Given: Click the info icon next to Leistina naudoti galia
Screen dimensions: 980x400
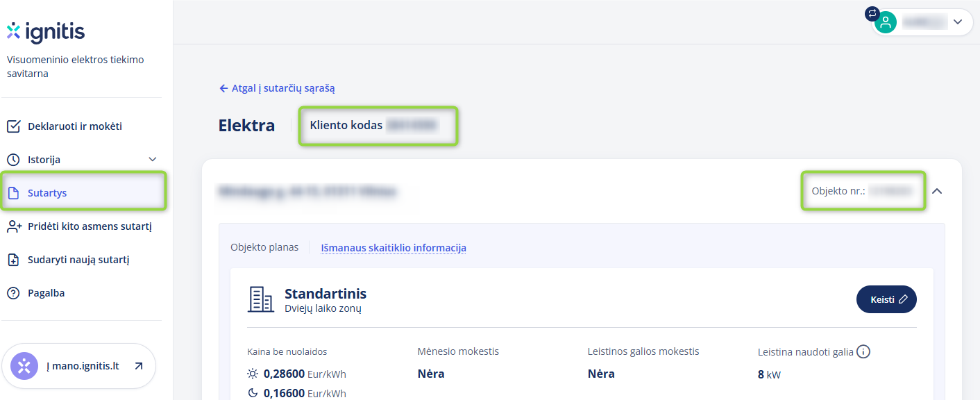Looking at the screenshot, I should tap(863, 351).
